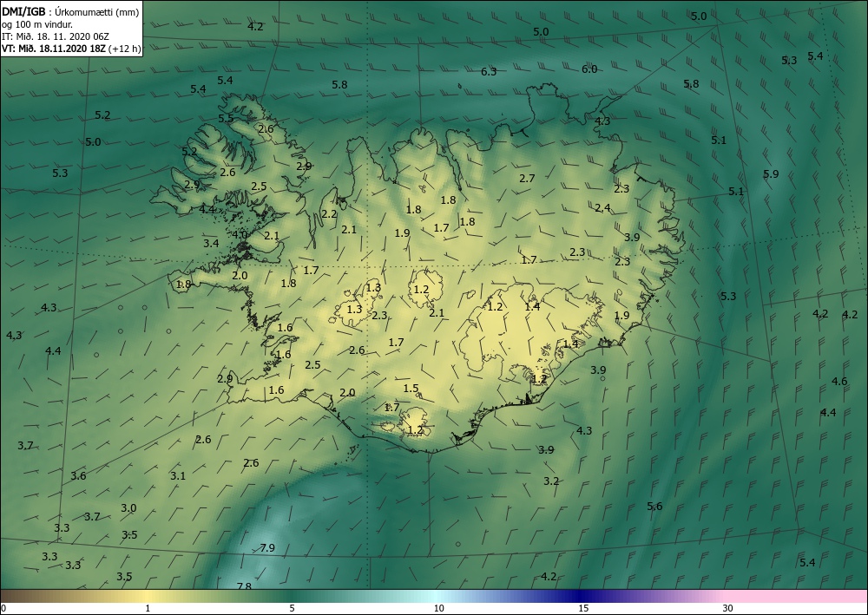Click the 7.8 value at the map bottom
The height and width of the screenshot is (615, 868).
[x=244, y=586]
